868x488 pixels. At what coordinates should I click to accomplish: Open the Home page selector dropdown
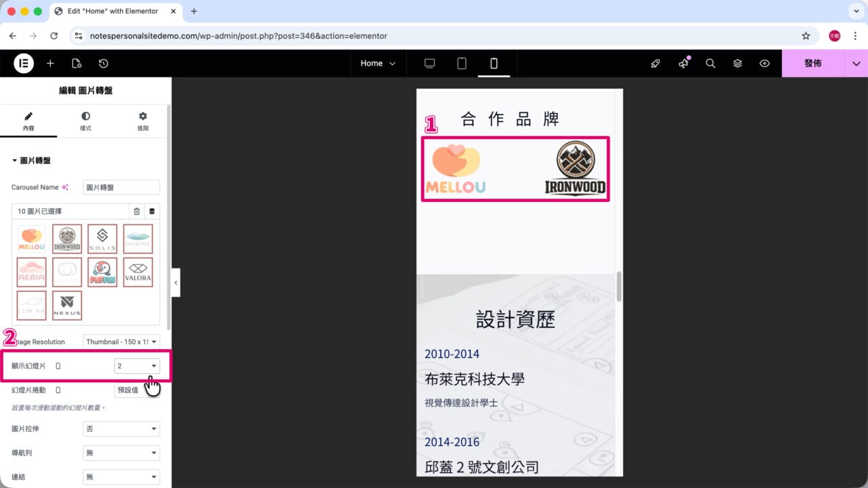click(x=378, y=63)
